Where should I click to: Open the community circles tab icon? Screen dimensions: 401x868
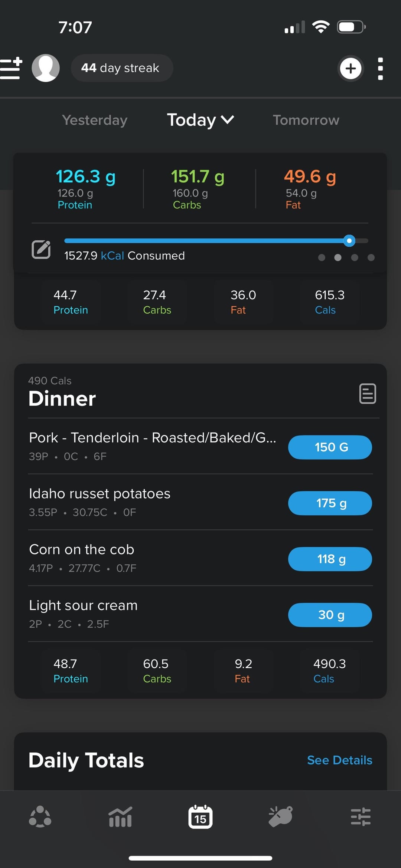pyautogui.click(x=40, y=817)
